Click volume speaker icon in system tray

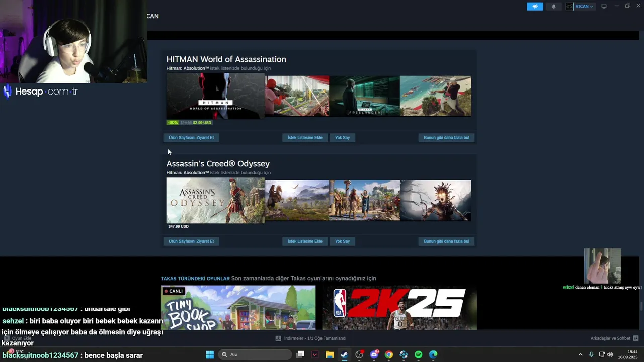[x=610, y=354]
